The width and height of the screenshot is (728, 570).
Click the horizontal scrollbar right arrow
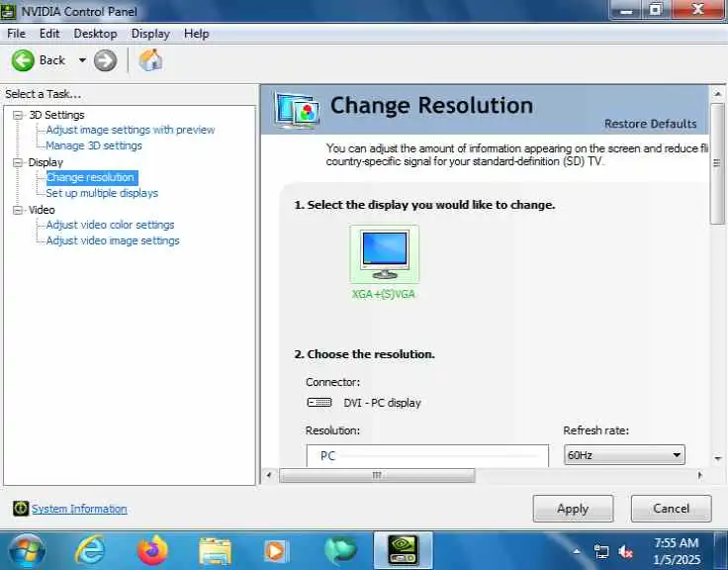(700, 475)
